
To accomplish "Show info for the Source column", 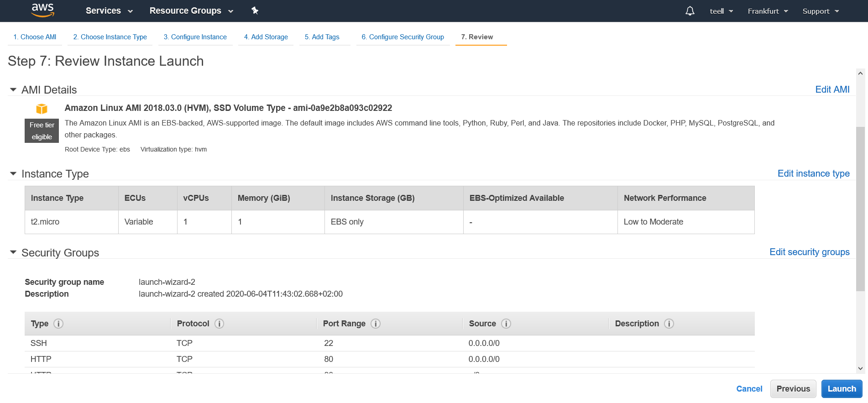I will click(506, 324).
